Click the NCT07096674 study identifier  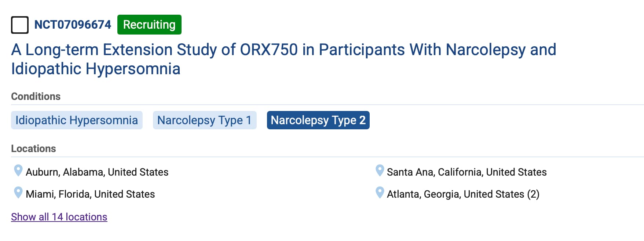click(73, 25)
